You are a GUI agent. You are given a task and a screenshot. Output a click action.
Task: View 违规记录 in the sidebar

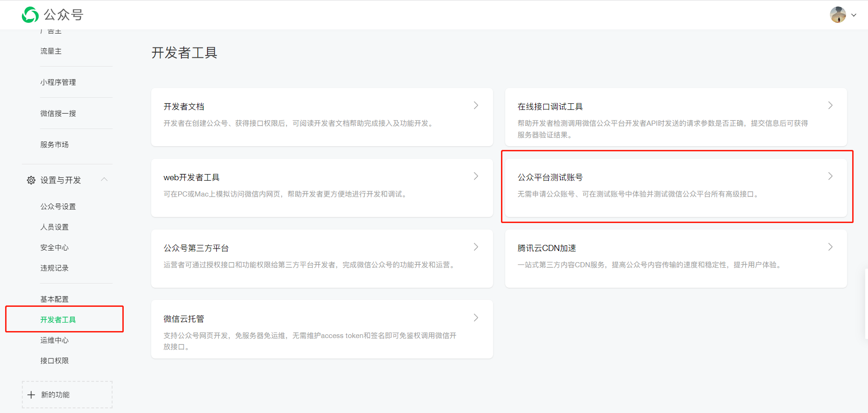[54, 268]
